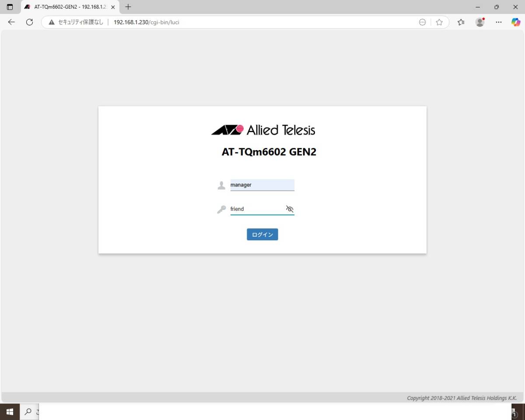Image resolution: width=525 pixels, height=420 pixels.
Task: Click the Windows Start button
Action: (10, 412)
